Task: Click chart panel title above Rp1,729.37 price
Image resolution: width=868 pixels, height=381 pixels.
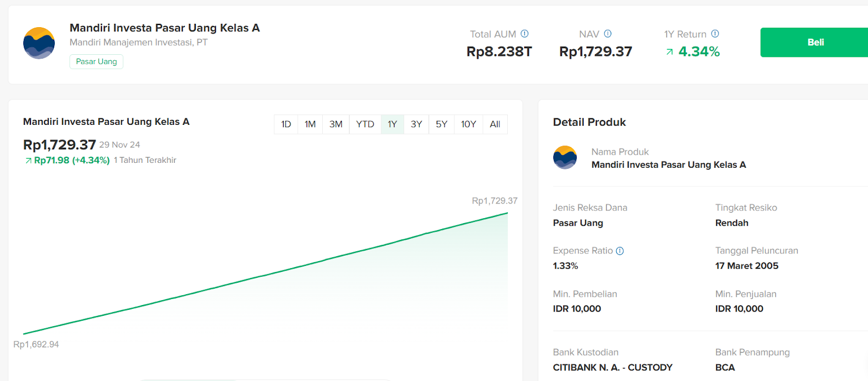Action: coord(106,122)
